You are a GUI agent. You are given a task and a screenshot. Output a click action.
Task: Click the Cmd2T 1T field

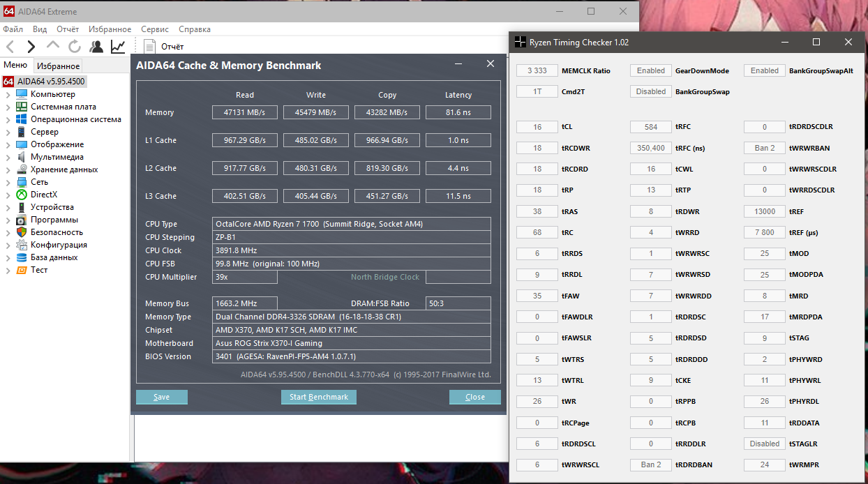coord(537,91)
